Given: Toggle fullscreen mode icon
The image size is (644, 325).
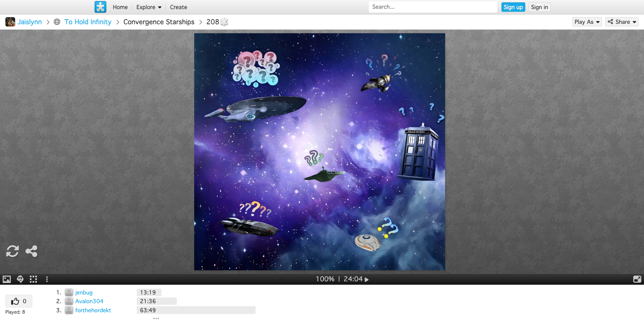Looking at the screenshot, I should [x=637, y=279].
